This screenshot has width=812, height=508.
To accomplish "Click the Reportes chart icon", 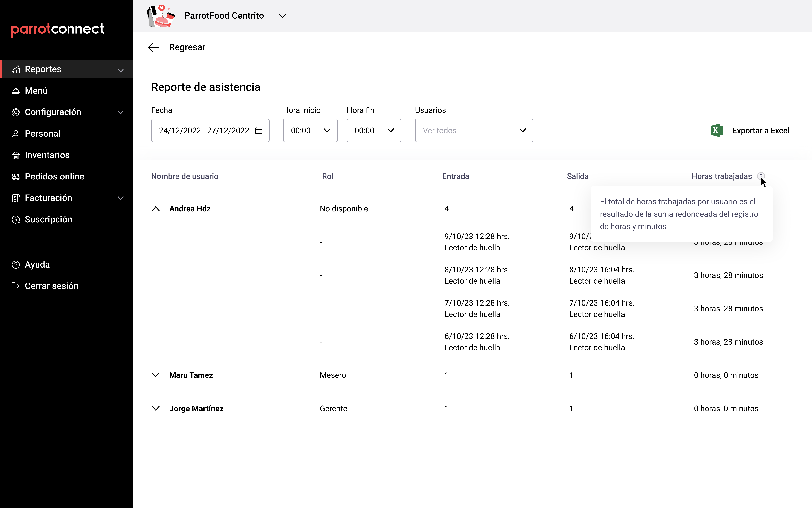I will coord(16,70).
